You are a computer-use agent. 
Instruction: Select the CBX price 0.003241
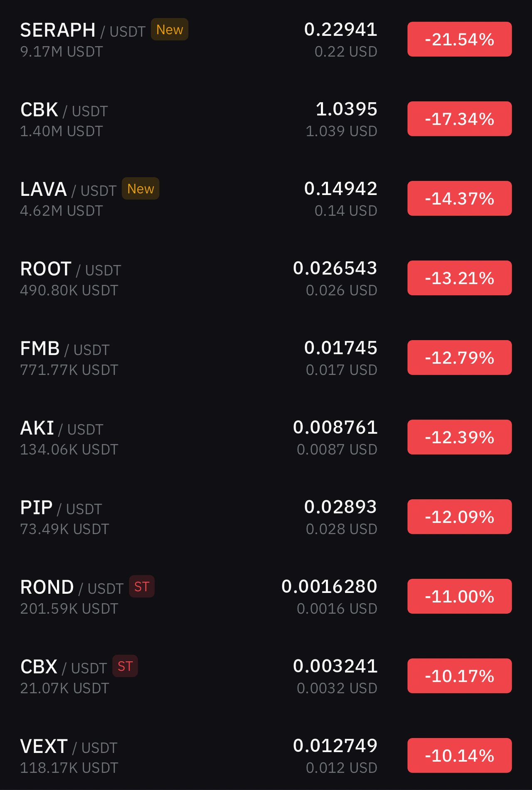tap(335, 666)
